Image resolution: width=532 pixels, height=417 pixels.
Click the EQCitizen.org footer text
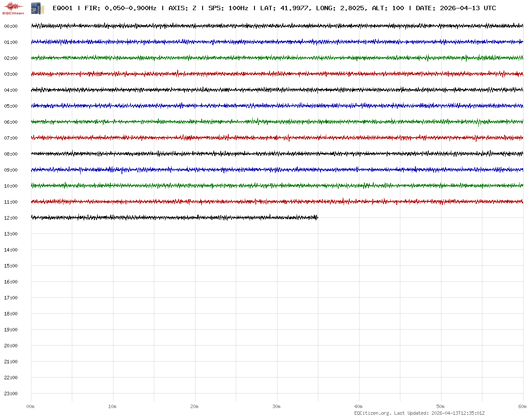coord(372,413)
